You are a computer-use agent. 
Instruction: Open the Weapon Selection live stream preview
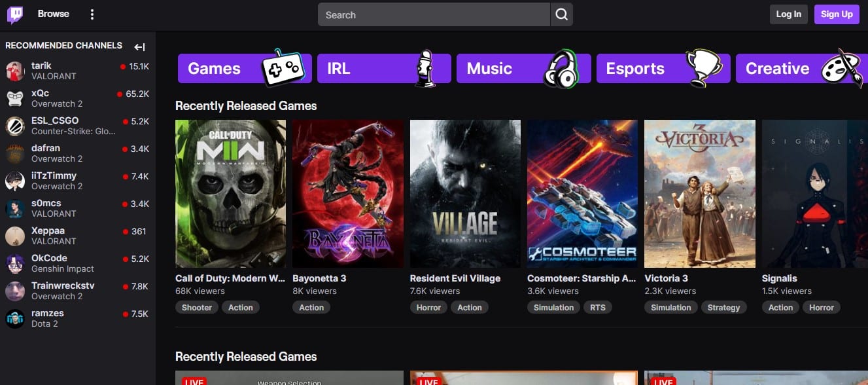coord(289,378)
